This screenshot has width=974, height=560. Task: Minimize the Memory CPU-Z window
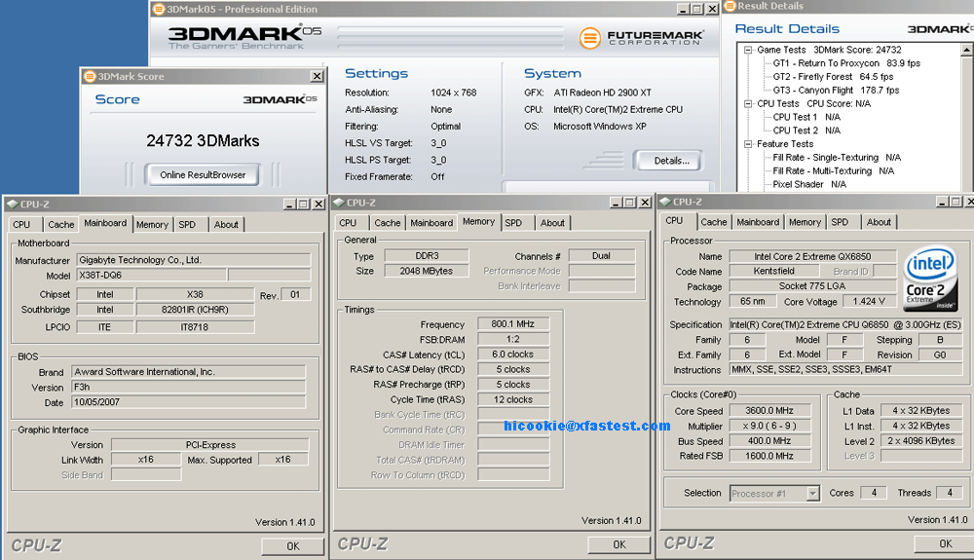[616, 203]
